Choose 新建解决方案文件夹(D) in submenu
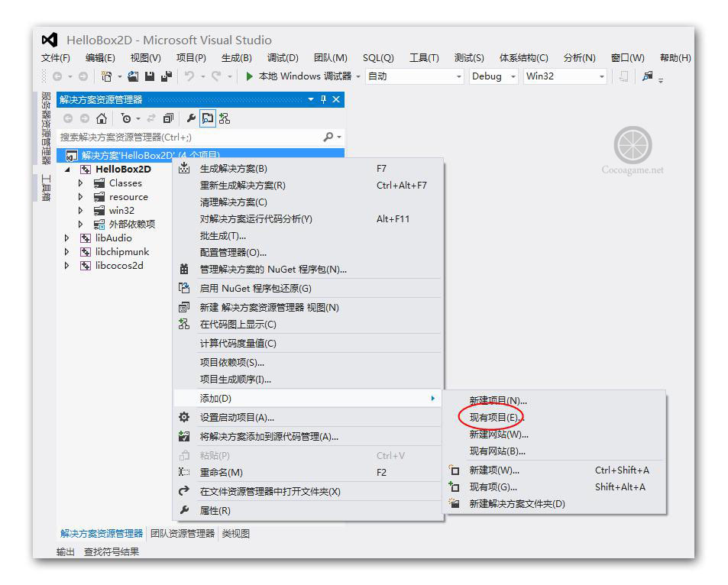This screenshot has height=585, width=728. tap(555, 504)
